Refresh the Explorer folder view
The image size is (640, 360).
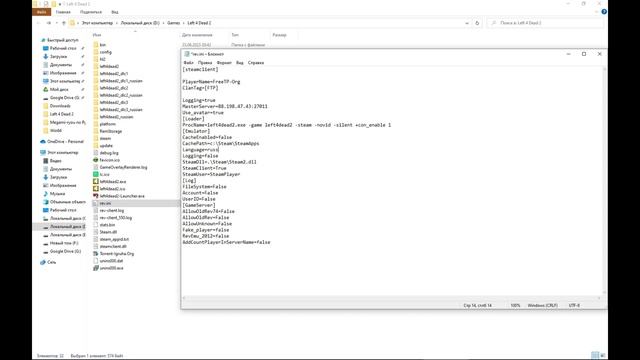[477, 23]
